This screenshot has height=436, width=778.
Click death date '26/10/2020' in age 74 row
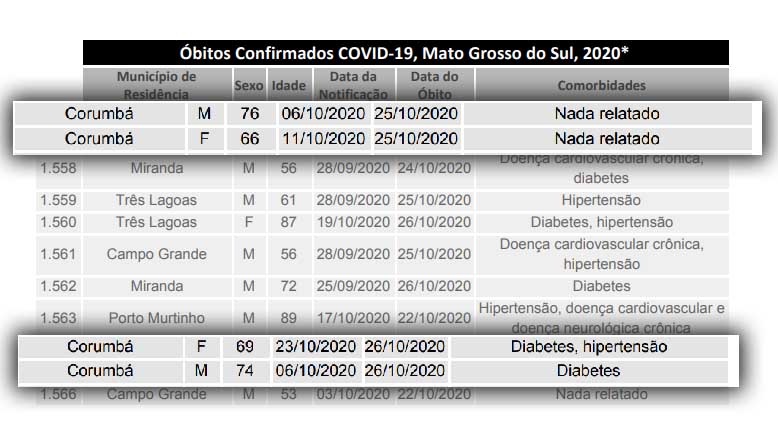pos(404,371)
